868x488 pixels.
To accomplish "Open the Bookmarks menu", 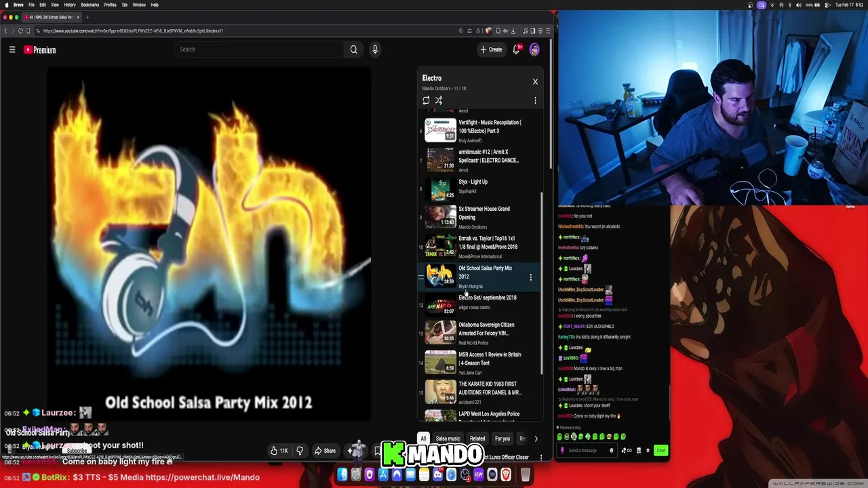I will pos(90,5).
